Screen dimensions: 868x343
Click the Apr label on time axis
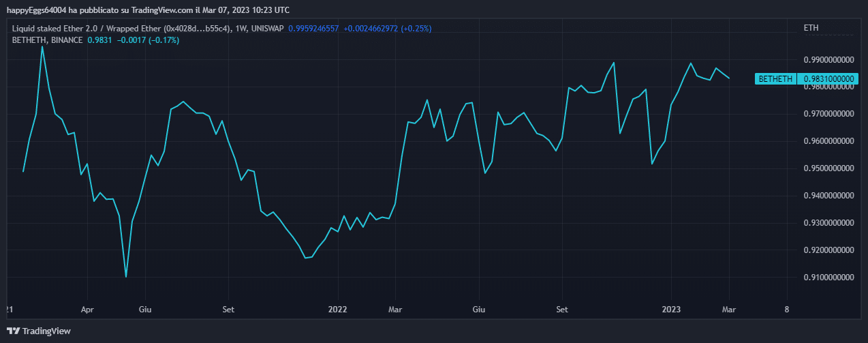click(87, 309)
